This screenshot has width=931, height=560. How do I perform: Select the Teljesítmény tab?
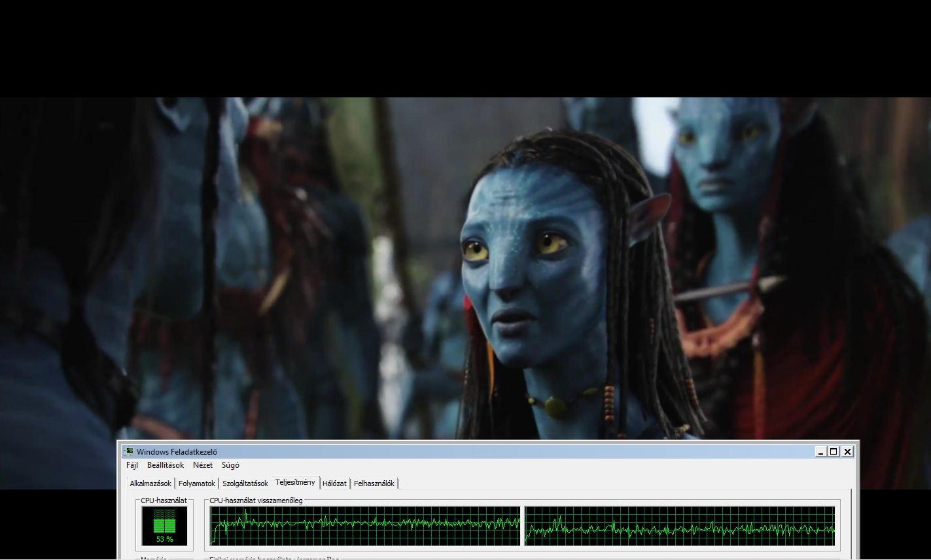point(295,483)
